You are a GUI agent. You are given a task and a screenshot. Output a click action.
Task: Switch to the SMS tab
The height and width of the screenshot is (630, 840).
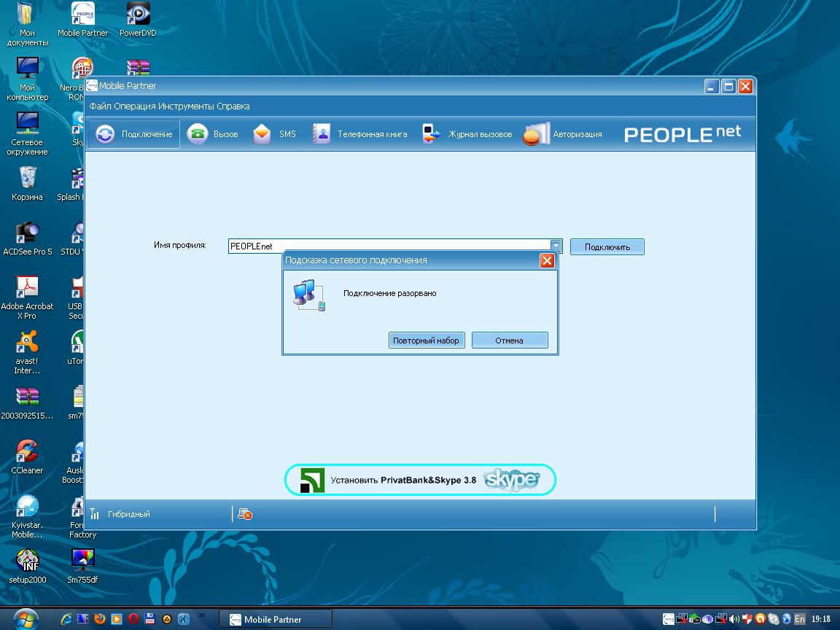coord(273,134)
